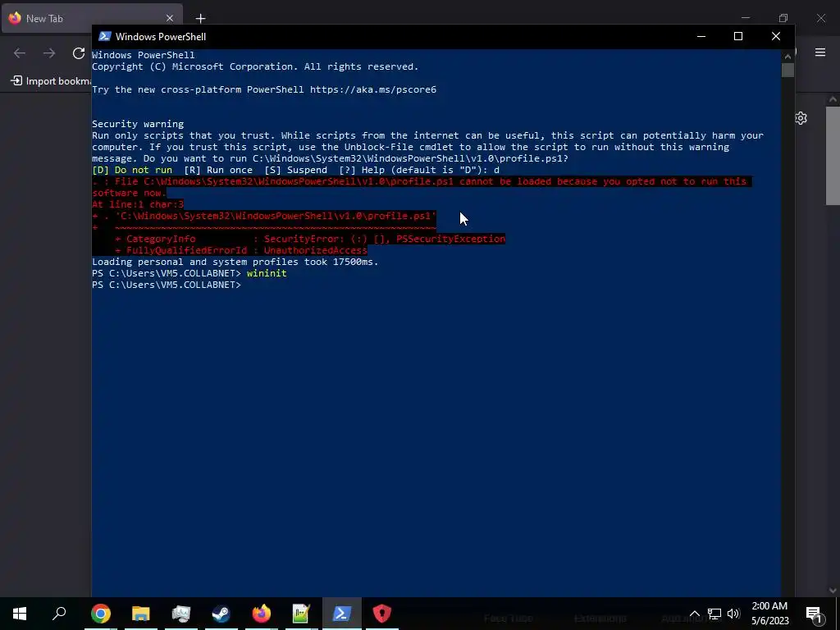Click 'Loading personal and system profiles' line
This screenshot has width=840, height=630.
tap(235, 262)
